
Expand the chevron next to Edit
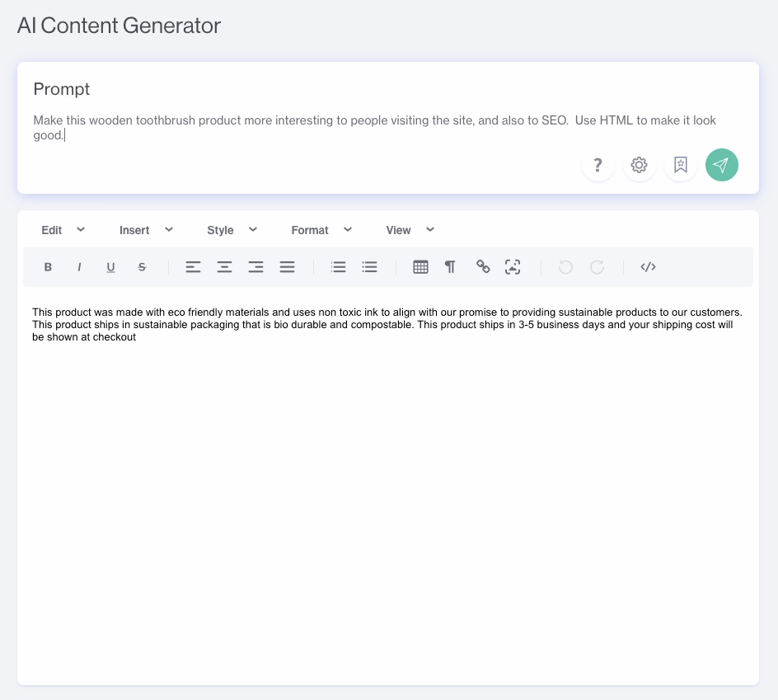tap(81, 229)
